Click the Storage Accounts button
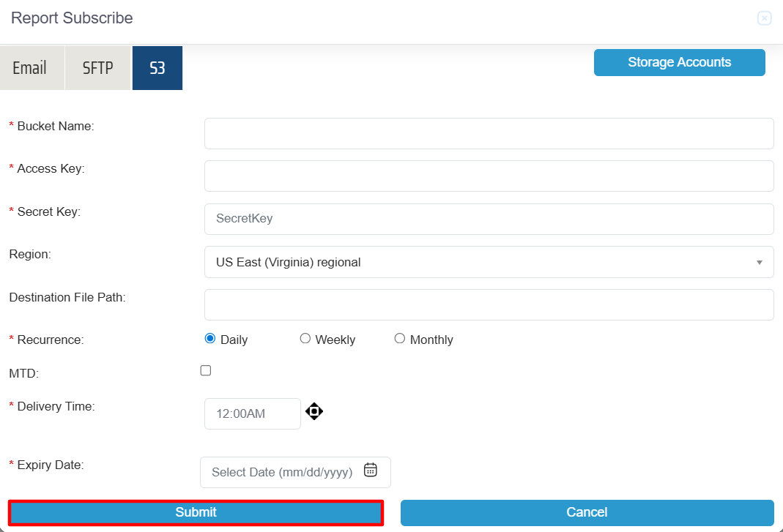 [679, 62]
